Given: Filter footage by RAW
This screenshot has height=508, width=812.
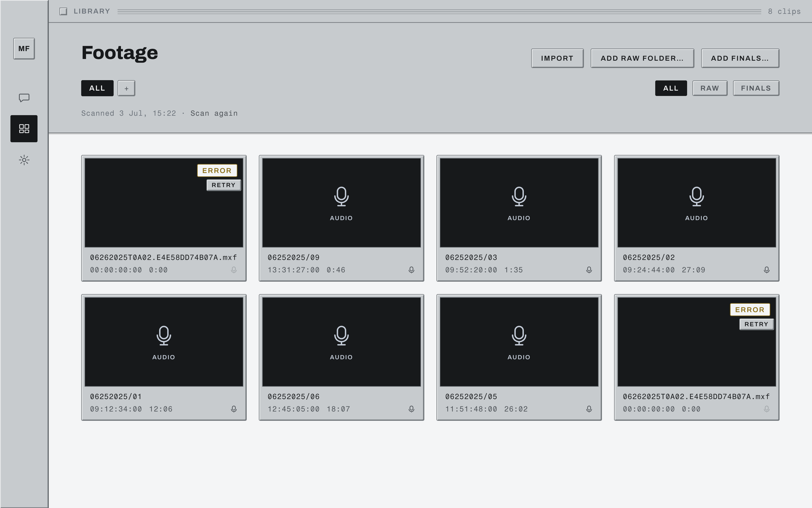Looking at the screenshot, I should click(x=710, y=88).
